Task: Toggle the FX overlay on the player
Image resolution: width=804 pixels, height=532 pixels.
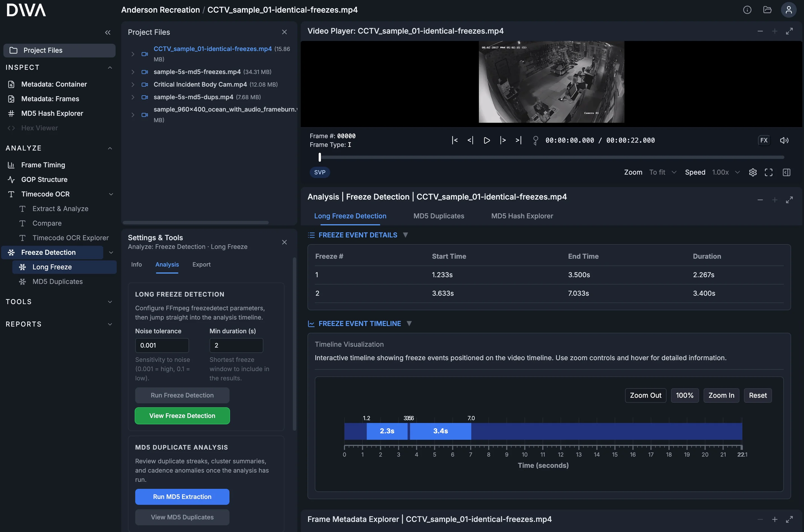Action: tap(764, 140)
